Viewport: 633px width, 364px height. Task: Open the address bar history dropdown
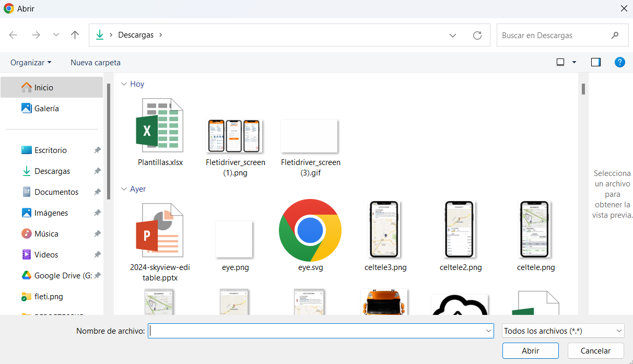[x=453, y=35]
